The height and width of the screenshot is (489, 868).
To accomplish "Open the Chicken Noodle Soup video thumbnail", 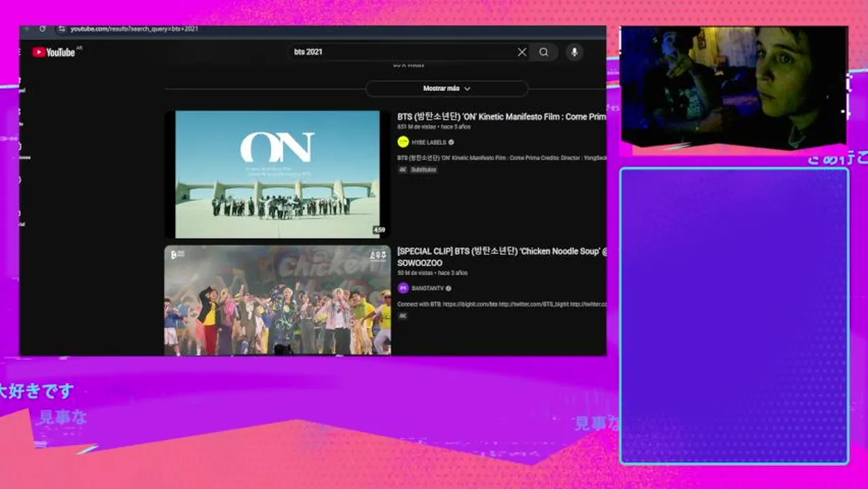I will pyautogui.click(x=278, y=301).
